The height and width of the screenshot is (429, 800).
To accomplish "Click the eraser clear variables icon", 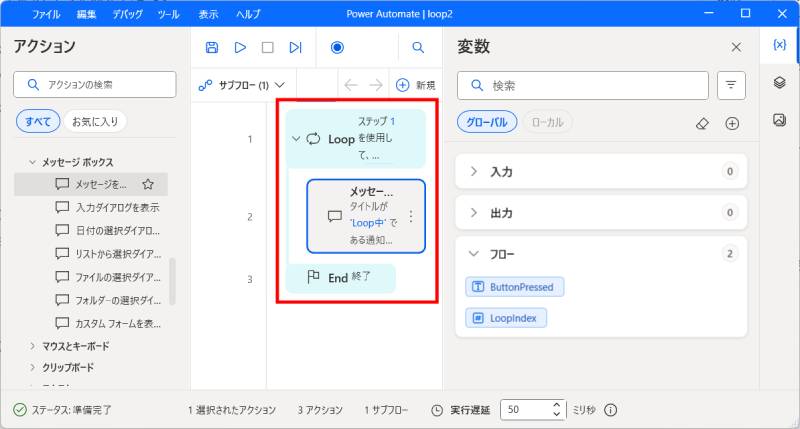I will click(702, 123).
